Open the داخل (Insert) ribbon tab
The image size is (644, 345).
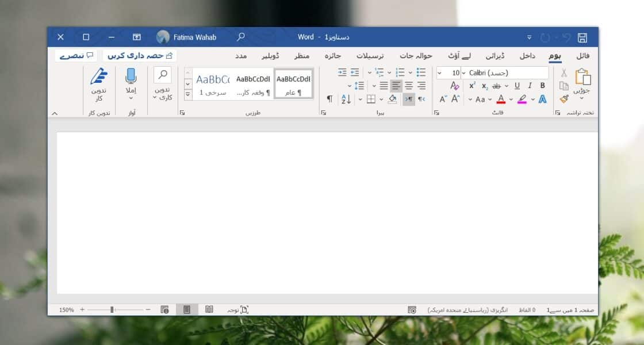click(527, 56)
